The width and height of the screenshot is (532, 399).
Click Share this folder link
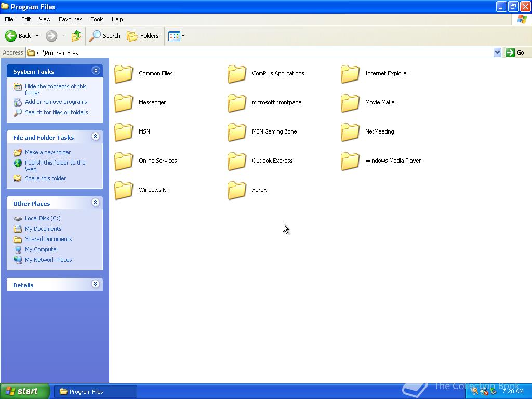click(46, 178)
